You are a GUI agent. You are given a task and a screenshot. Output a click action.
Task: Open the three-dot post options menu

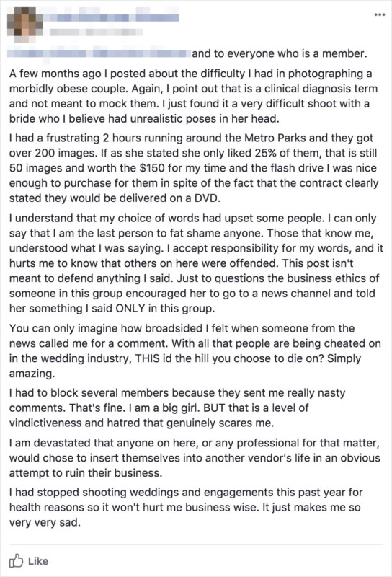(x=380, y=14)
